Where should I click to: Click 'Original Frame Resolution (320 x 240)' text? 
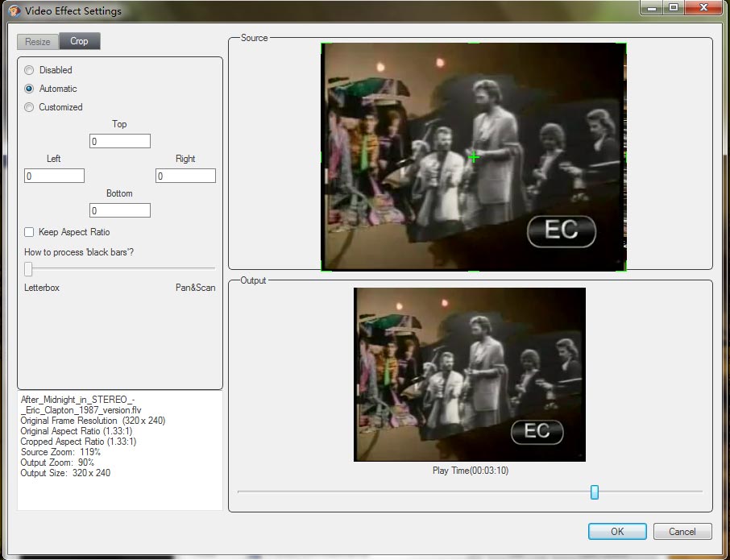click(93, 421)
